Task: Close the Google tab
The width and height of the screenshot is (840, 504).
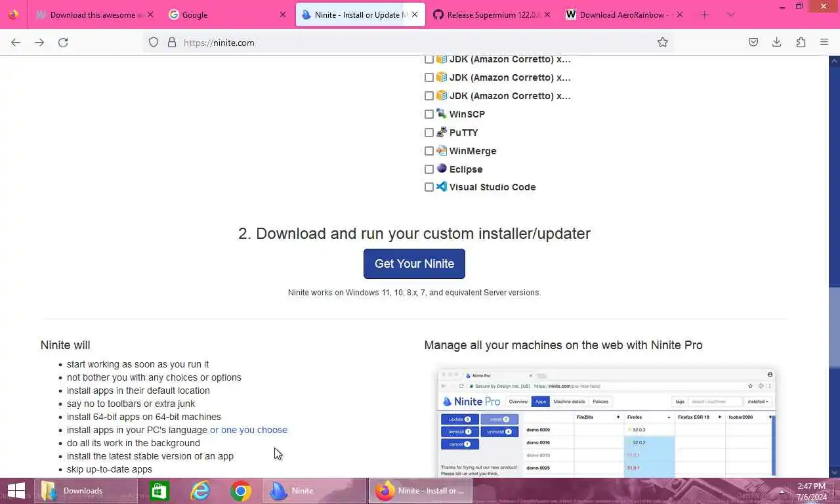Action: (x=283, y=14)
